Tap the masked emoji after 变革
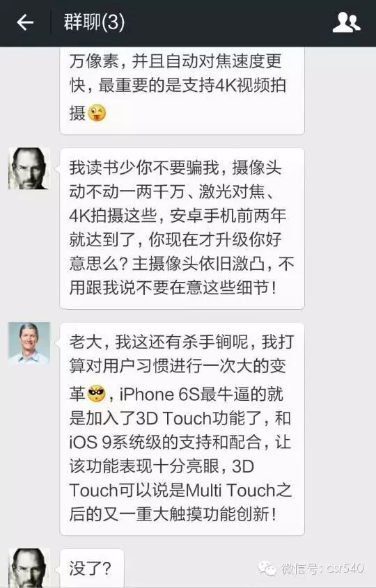 pos(97,394)
